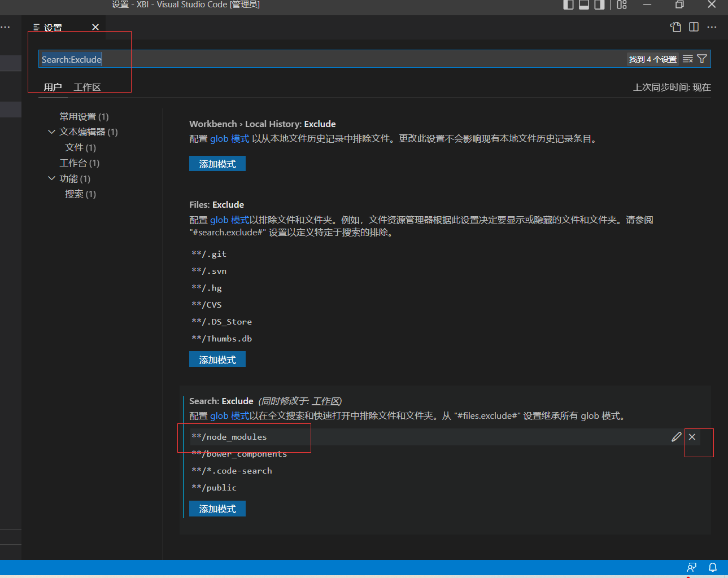The width and height of the screenshot is (728, 578).
Task: Open the glob 模式 link in Search: Exclude
Action: tap(229, 416)
